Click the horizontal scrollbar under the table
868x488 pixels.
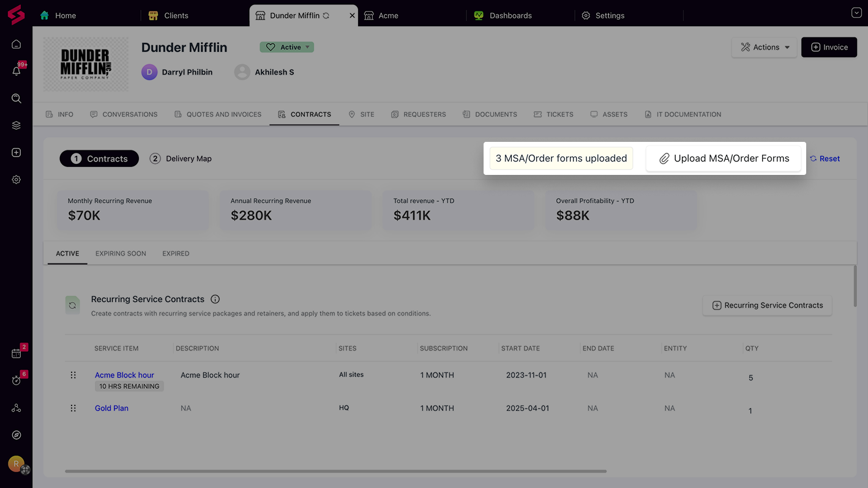(335, 471)
